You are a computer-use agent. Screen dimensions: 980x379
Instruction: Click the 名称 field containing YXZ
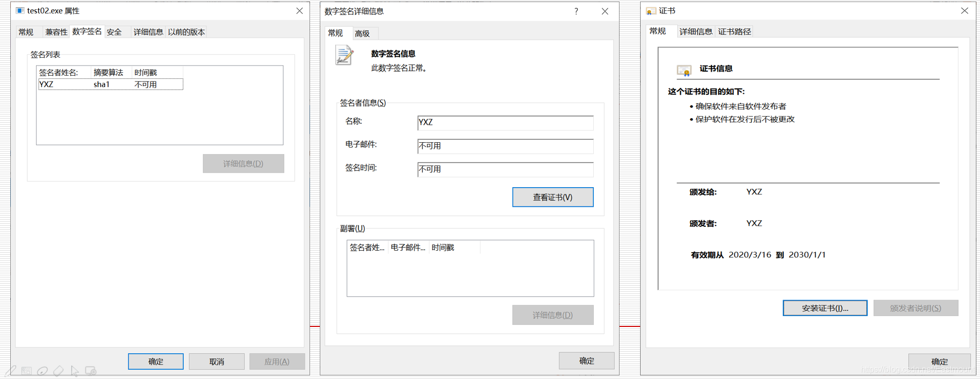505,123
